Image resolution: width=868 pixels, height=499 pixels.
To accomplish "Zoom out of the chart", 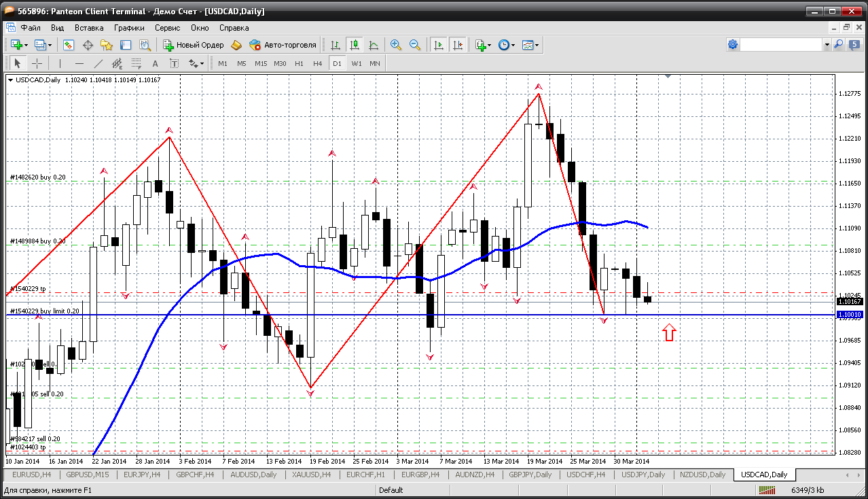I will click(414, 45).
